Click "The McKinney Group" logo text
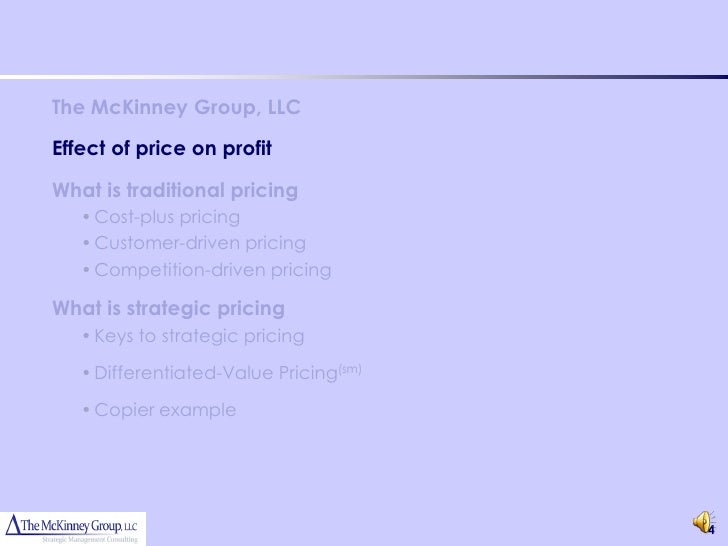 [x=72, y=525]
